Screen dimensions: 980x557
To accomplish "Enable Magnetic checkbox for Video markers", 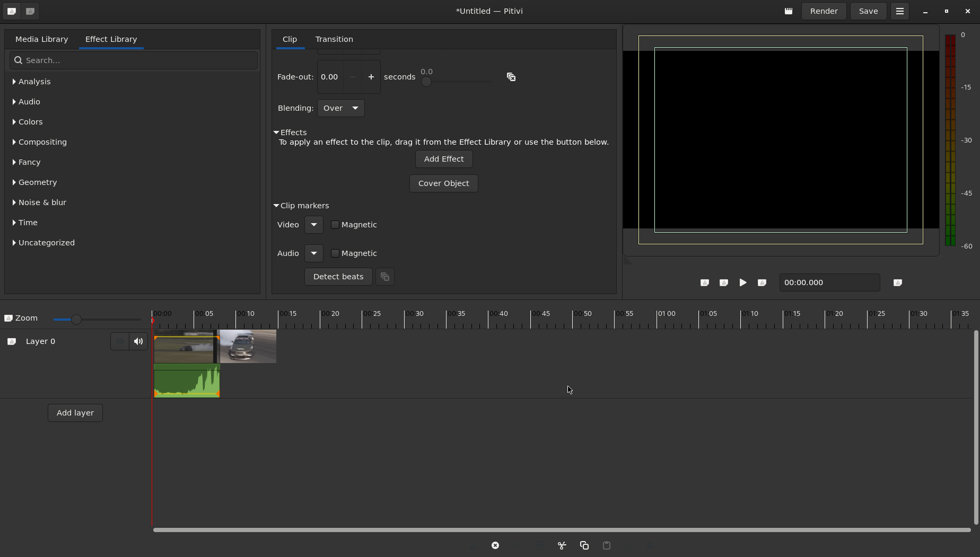I will (335, 225).
